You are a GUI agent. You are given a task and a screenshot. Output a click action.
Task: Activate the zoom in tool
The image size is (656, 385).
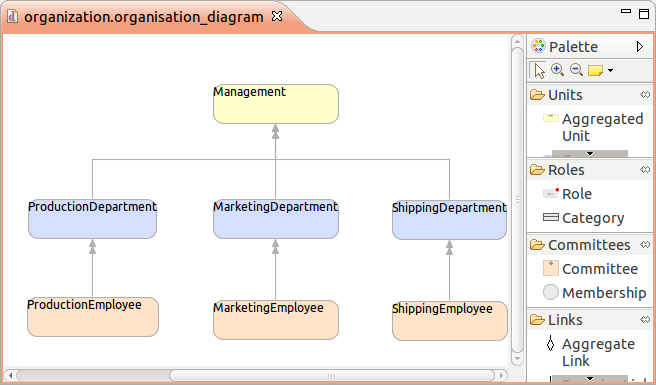(x=557, y=70)
